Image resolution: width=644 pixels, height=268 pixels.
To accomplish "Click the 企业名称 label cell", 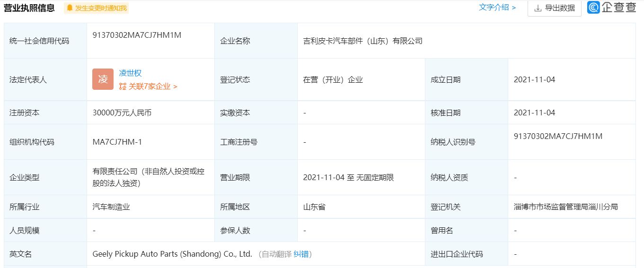I will pyautogui.click(x=256, y=41).
